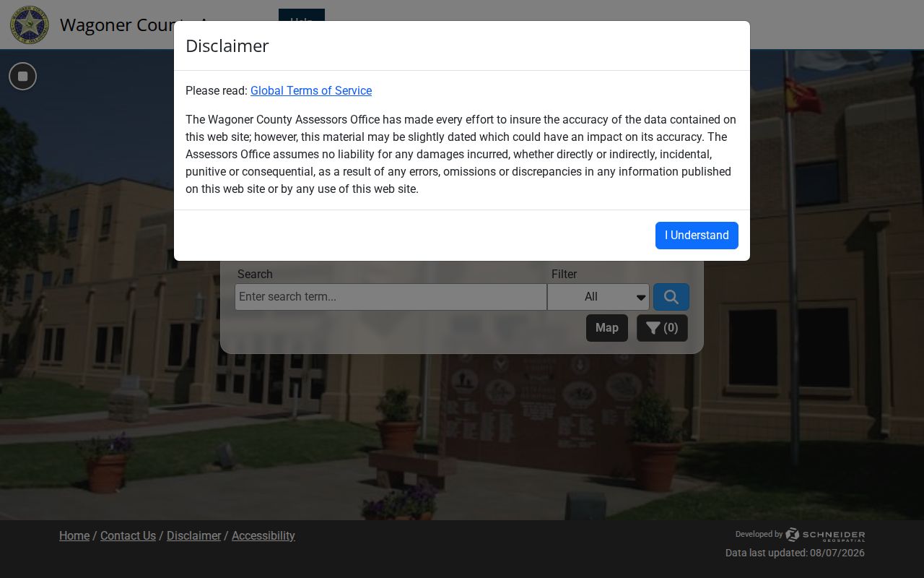This screenshot has width=924, height=578.
Task: Click the Wagoner County seal logo
Action: (x=30, y=25)
